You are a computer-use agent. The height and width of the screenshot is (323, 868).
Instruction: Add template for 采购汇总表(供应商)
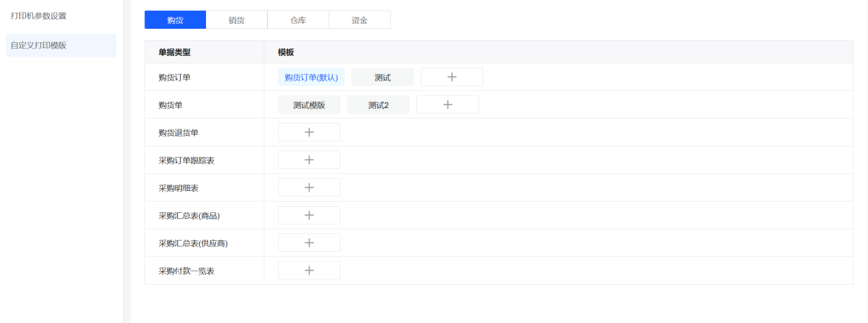pos(309,243)
